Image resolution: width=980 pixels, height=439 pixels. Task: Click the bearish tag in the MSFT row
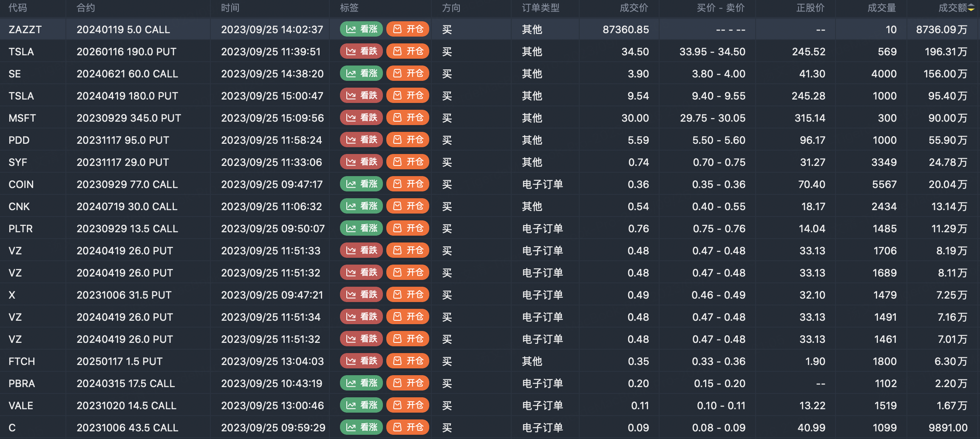click(362, 117)
